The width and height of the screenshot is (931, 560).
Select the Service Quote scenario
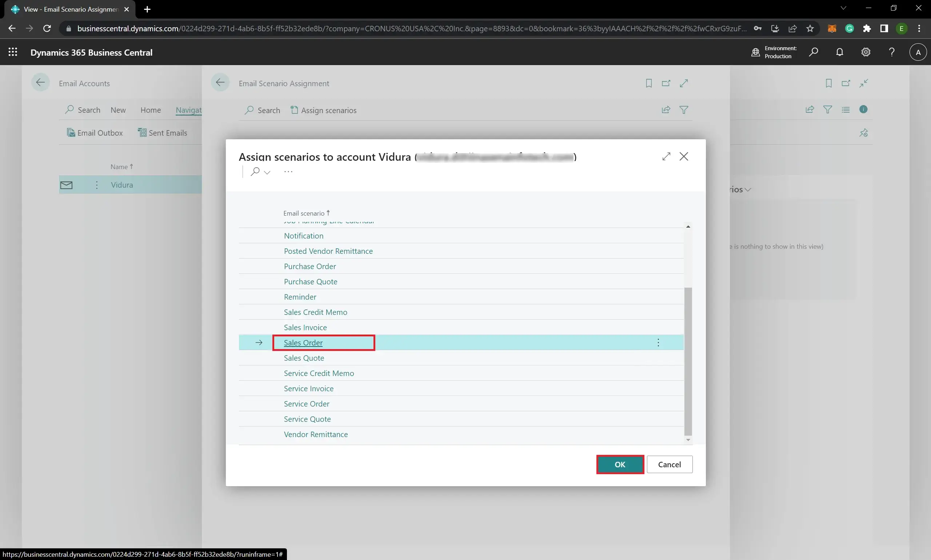pyautogui.click(x=307, y=419)
